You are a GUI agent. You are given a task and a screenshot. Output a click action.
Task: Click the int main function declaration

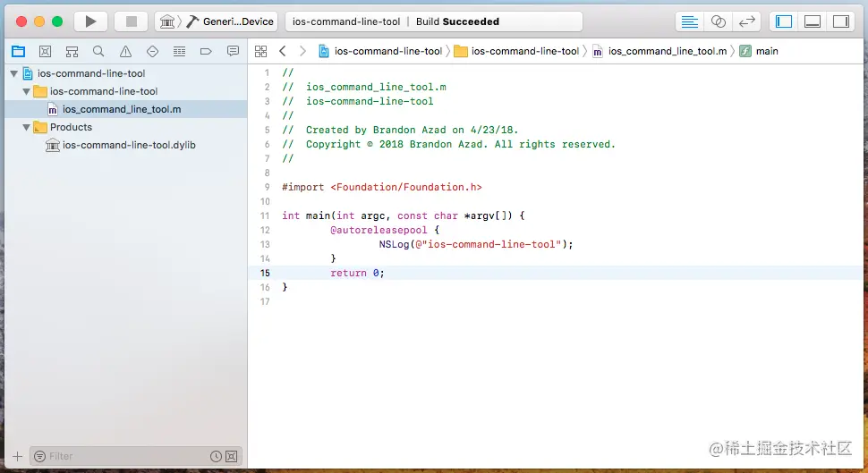[x=403, y=215]
